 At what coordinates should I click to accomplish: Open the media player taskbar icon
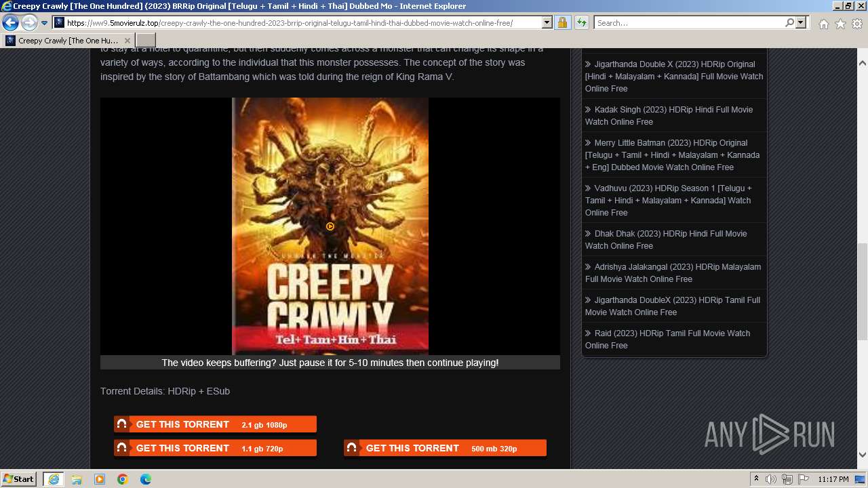tap(100, 479)
